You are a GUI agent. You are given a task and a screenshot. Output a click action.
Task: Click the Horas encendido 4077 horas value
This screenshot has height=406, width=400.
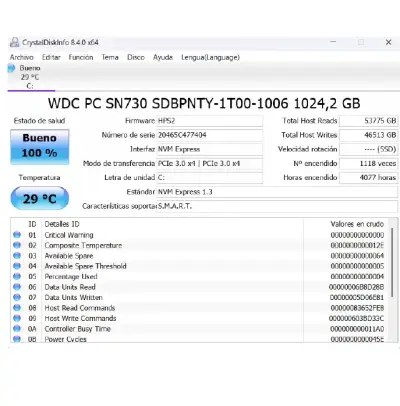[x=368, y=178]
